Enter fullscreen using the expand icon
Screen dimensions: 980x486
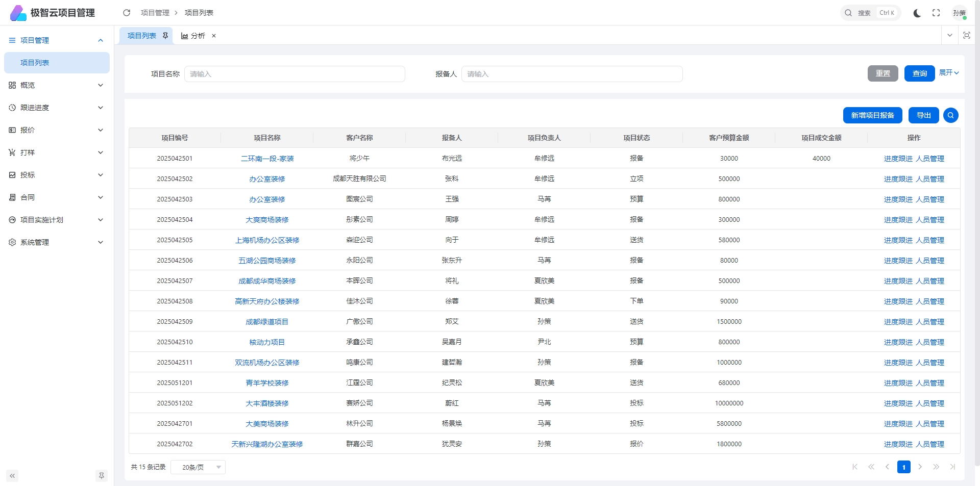(936, 13)
